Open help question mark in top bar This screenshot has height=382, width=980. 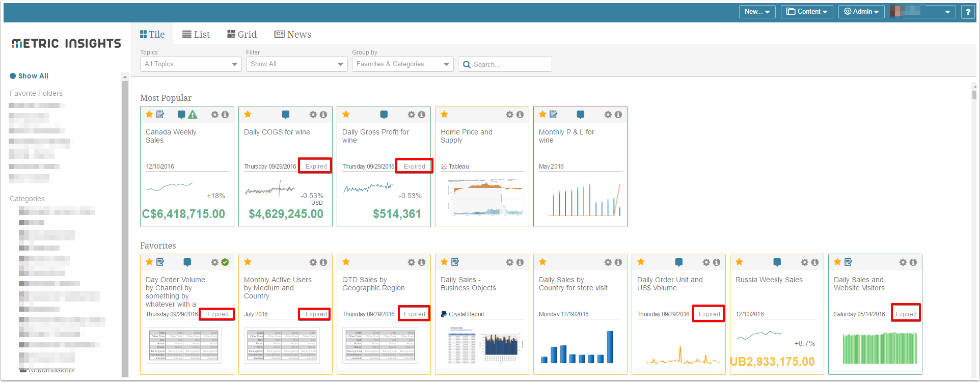[x=968, y=12]
